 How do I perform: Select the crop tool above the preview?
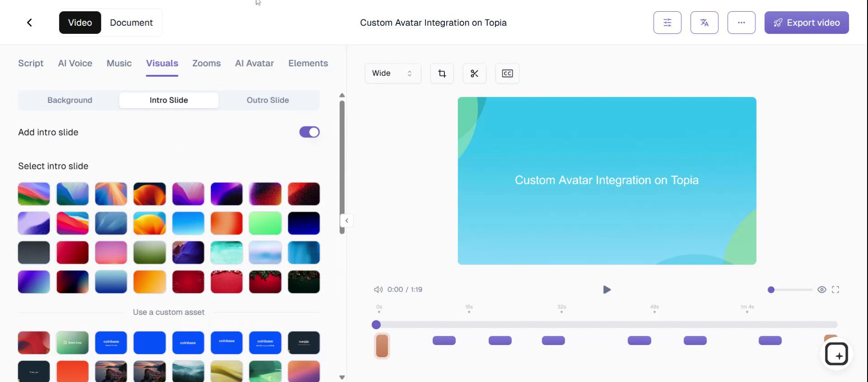(442, 73)
